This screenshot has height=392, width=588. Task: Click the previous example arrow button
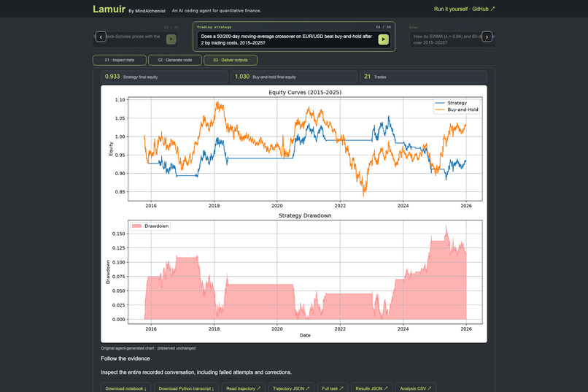[101, 36]
